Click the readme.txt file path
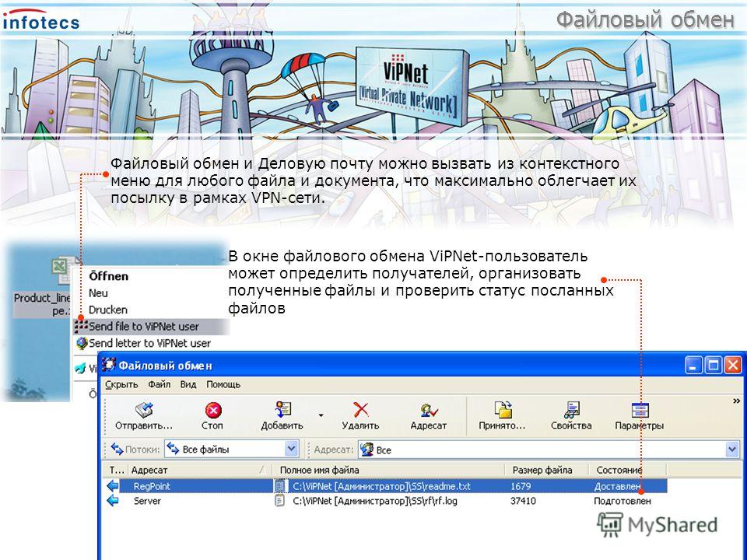This screenshot has height=560, width=747. coord(381,486)
